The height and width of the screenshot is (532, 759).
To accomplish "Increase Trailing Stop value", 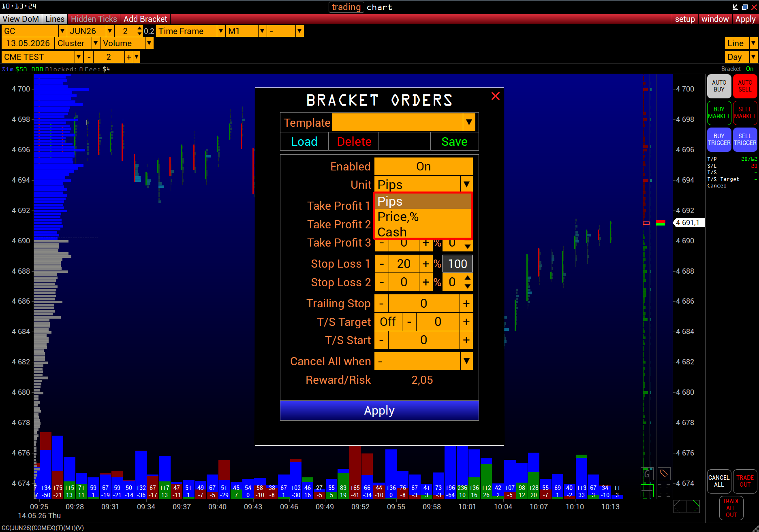I will point(466,304).
